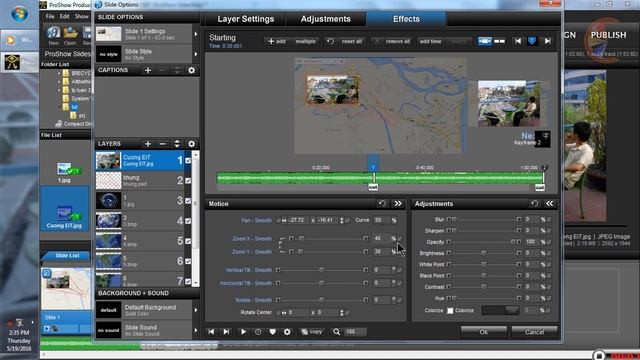Switch to Adjustments tab
The image size is (640, 360).
point(325,19)
